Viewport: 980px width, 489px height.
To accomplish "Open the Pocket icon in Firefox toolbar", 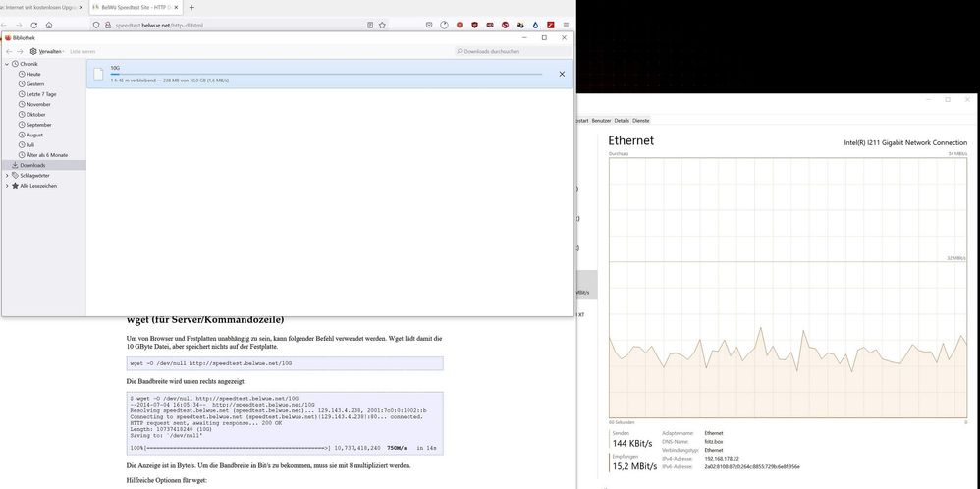I will click(429, 25).
